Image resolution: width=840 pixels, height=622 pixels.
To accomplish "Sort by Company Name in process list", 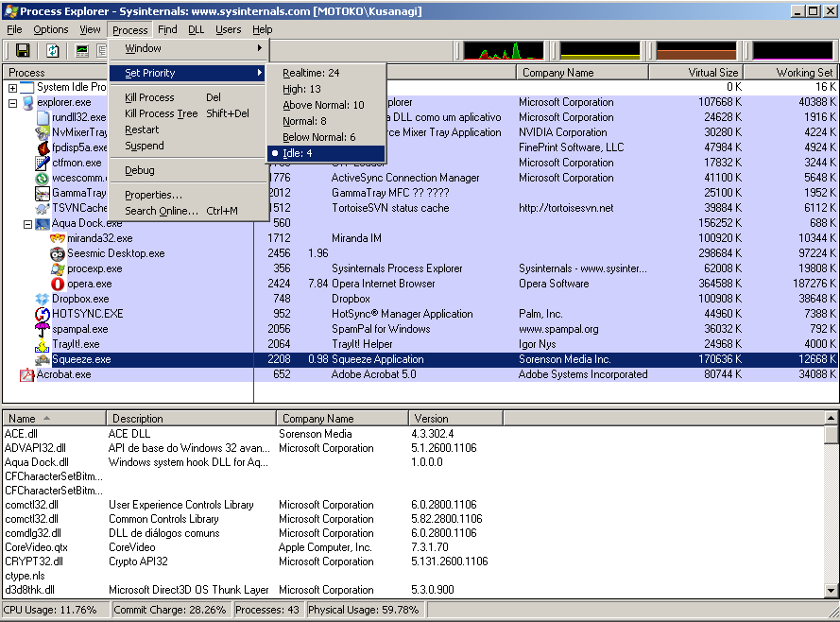I will click(582, 73).
